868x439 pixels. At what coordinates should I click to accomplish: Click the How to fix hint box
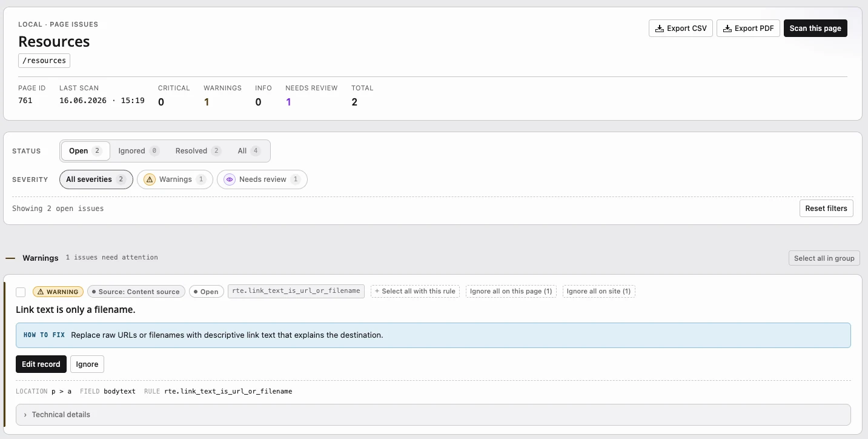(x=433, y=335)
